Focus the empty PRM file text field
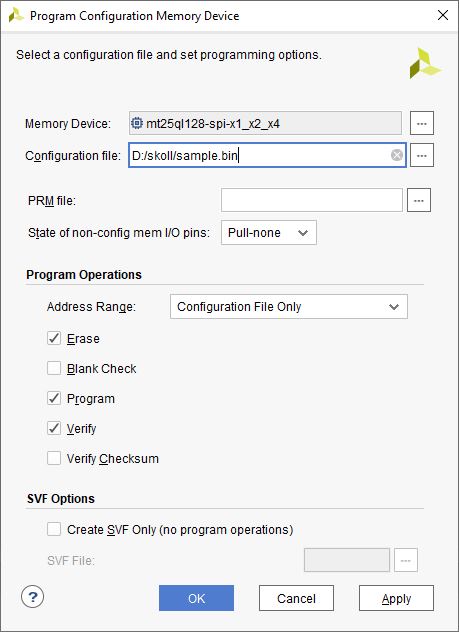Screen dimensions: 459x632 click(x=312, y=200)
